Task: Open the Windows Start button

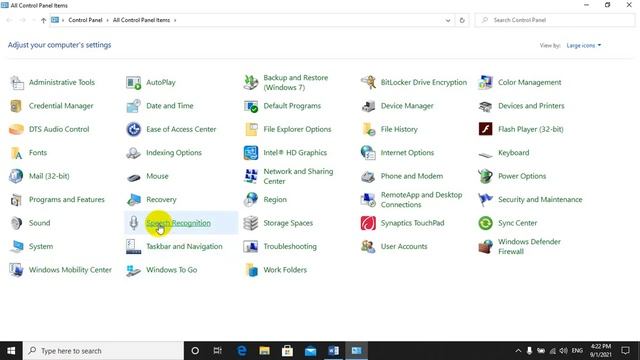Action: (11, 351)
